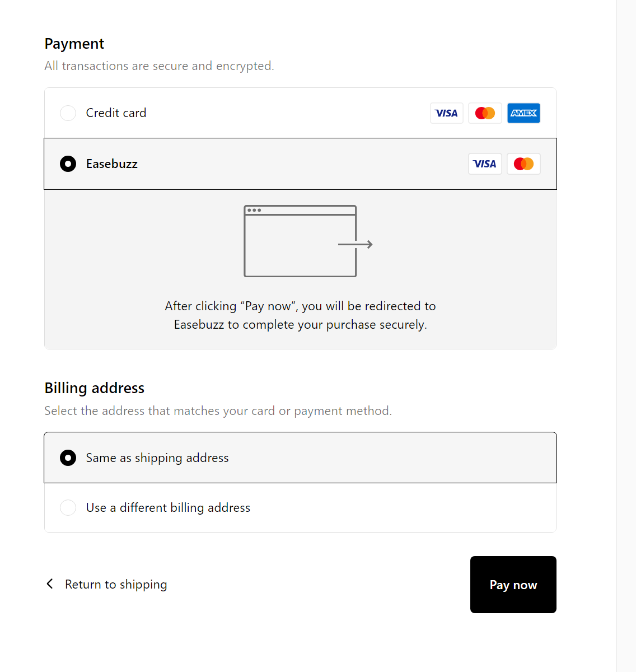Select the Credit card radio button
The image size is (636, 672).
tap(68, 113)
